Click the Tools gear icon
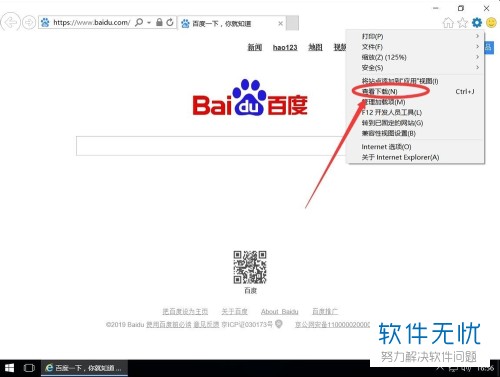This screenshot has width=500, height=377. coord(477,23)
